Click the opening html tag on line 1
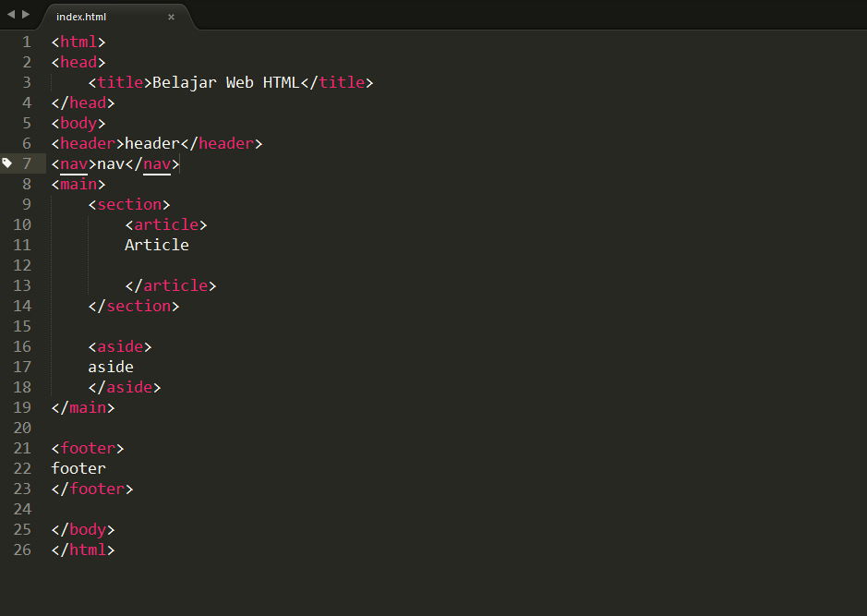Screen dimensions: 867x616 (x=78, y=42)
